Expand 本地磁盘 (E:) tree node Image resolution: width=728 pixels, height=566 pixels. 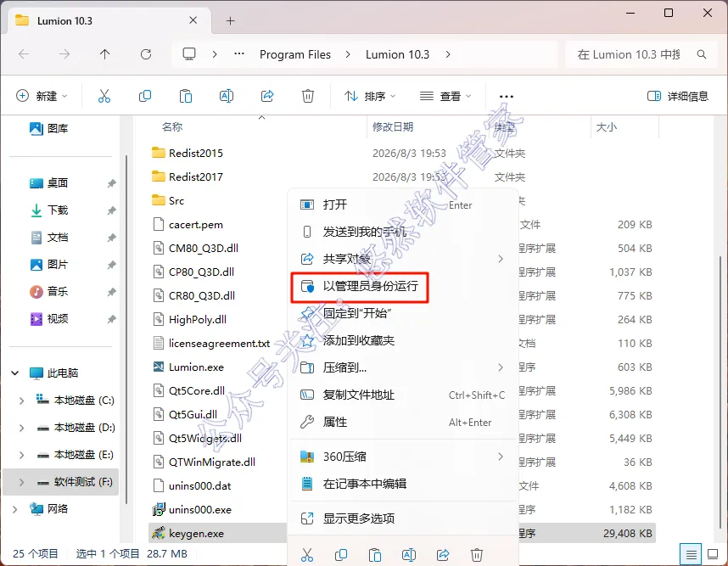[x=21, y=455]
